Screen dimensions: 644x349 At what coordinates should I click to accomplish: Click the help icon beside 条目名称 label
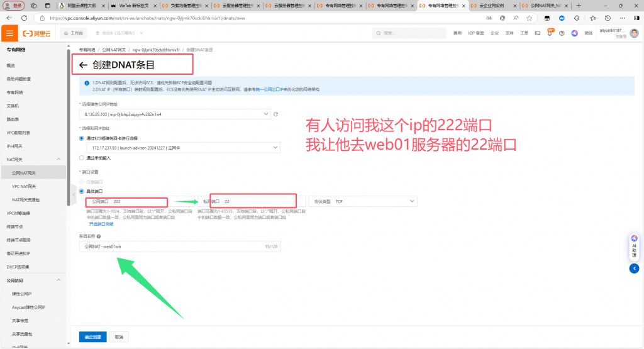[x=99, y=236]
